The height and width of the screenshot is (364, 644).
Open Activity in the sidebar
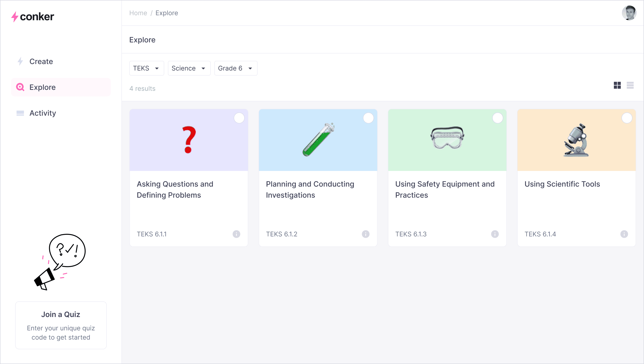tap(43, 113)
